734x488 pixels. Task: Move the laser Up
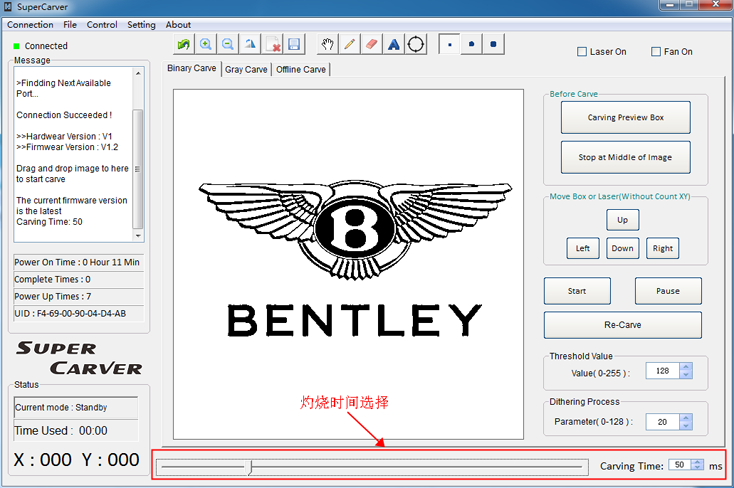click(x=623, y=220)
